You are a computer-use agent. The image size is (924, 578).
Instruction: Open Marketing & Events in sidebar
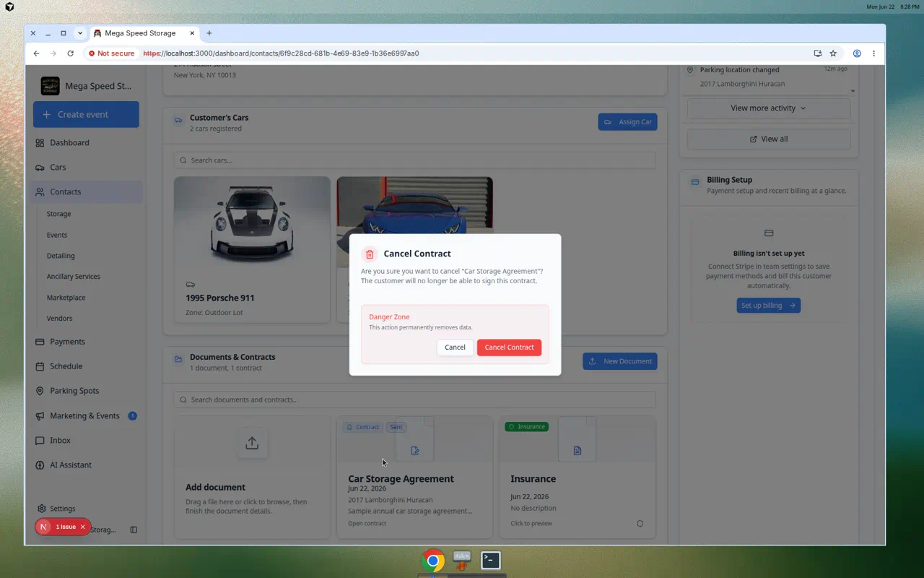point(86,415)
